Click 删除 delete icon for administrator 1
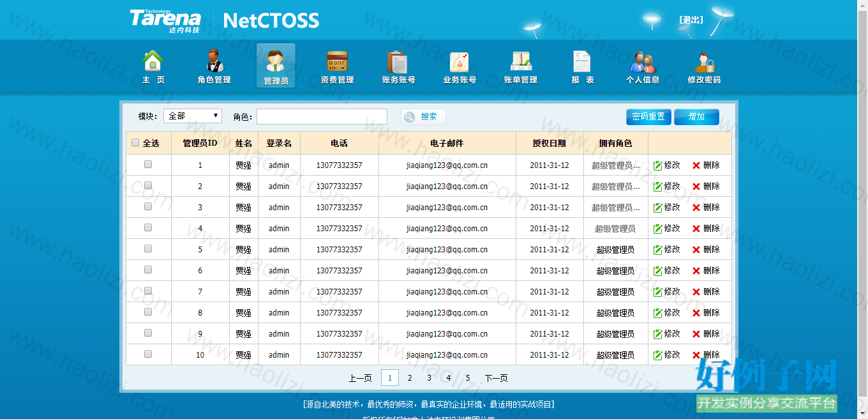Image resolution: width=868 pixels, height=419 pixels. click(x=706, y=165)
